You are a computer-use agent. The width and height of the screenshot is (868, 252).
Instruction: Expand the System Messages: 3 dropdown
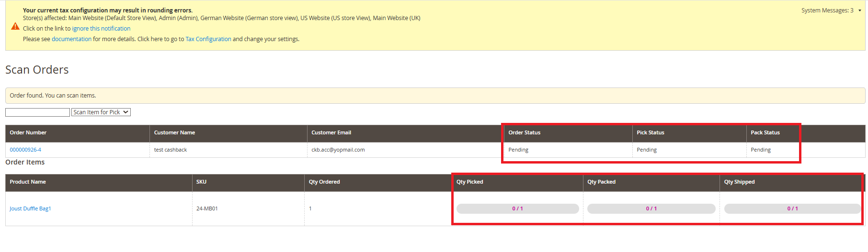tap(827, 11)
